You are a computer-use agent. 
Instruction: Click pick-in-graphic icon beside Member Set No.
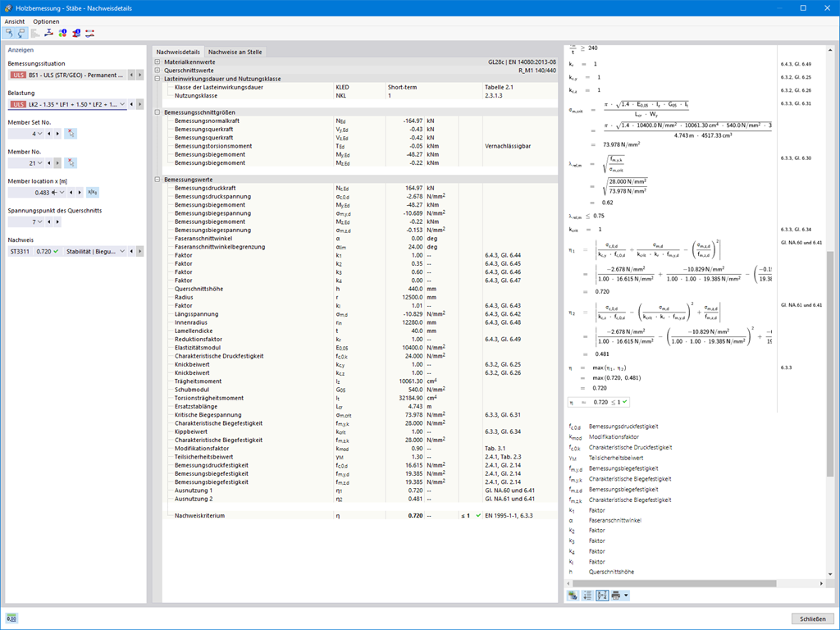[x=71, y=134]
